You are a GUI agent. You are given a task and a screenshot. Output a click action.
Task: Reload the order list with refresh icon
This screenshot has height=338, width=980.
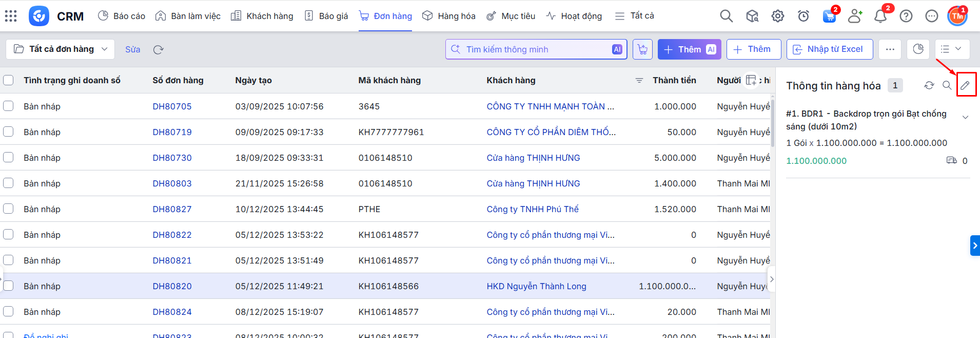(158, 50)
